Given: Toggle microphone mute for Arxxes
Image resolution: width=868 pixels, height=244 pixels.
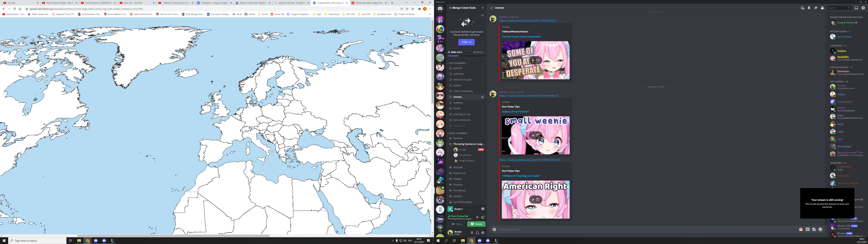Looking at the screenshot, I should [472, 232].
